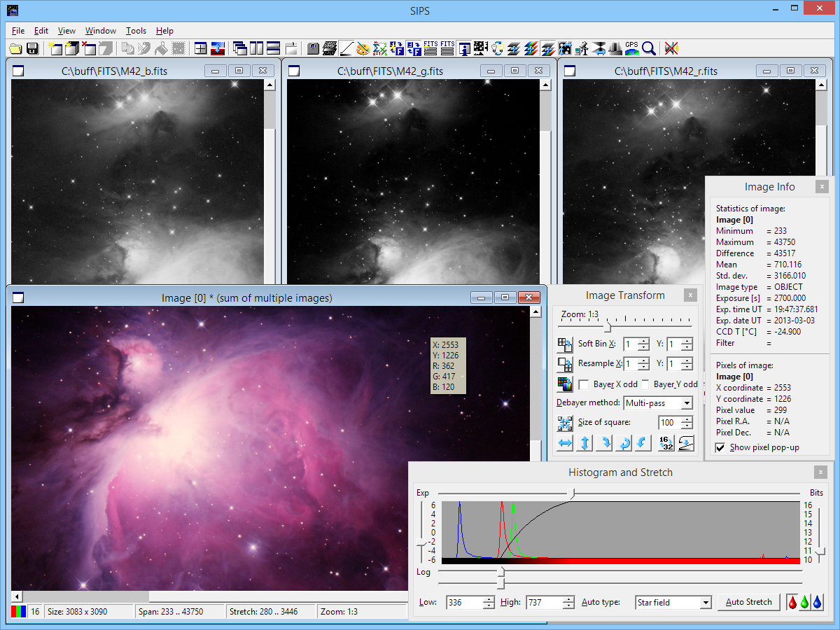Click the telescope toolbar icon
This screenshot has height=630, width=840.
(582, 48)
